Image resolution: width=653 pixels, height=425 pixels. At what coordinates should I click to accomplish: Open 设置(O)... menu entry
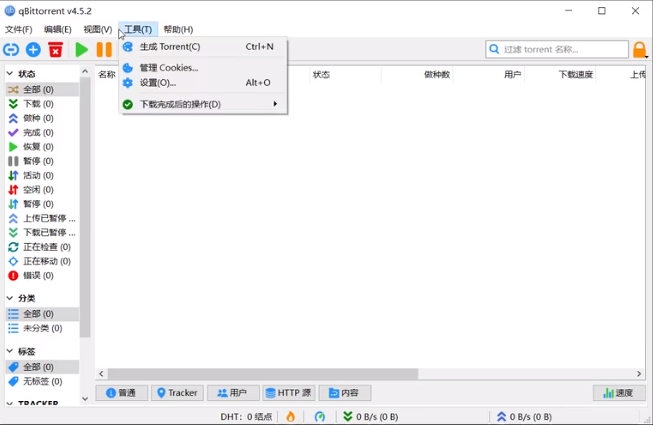click(203, 82)
